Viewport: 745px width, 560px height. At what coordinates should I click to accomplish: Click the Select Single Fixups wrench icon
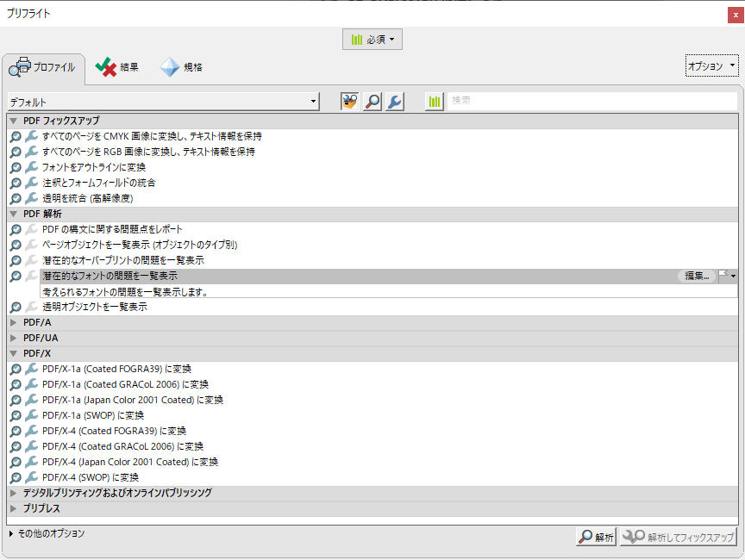coord(394,102)
